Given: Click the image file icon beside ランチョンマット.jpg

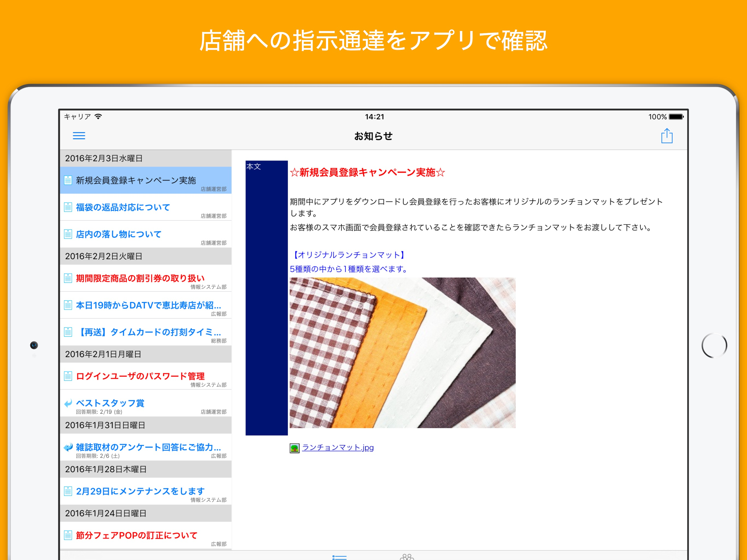Looking at the screenshot, I should point(294,448).
